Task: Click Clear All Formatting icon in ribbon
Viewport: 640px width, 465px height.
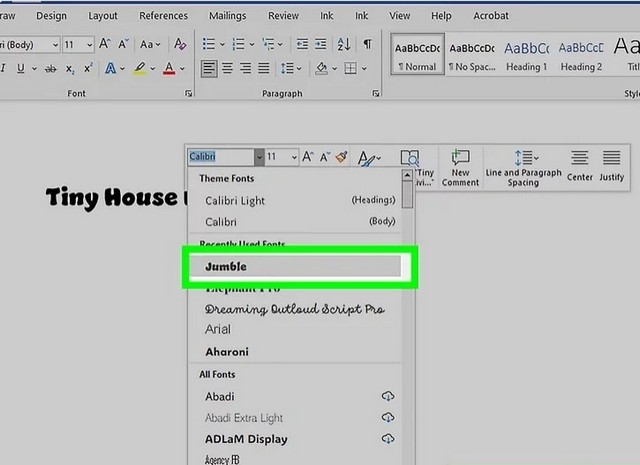Action: pyautogui.click(x=179, y=45)
